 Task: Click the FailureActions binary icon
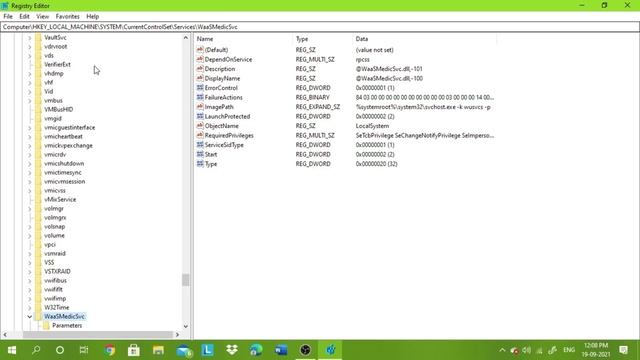(x=200, y=97)
